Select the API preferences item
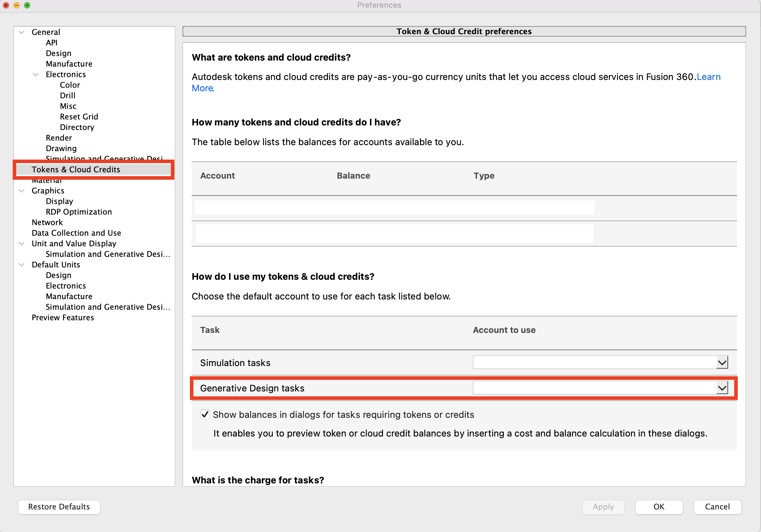761x532 pixels. tap(51, 43)
